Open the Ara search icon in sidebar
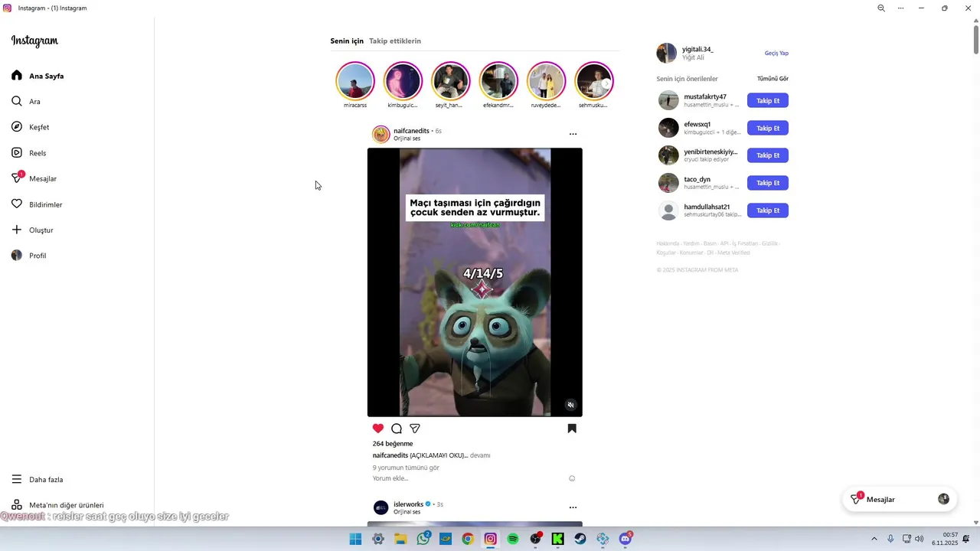The height and width of the screenshot is (551, 980). pyautogui.click(x=17, y=101)
